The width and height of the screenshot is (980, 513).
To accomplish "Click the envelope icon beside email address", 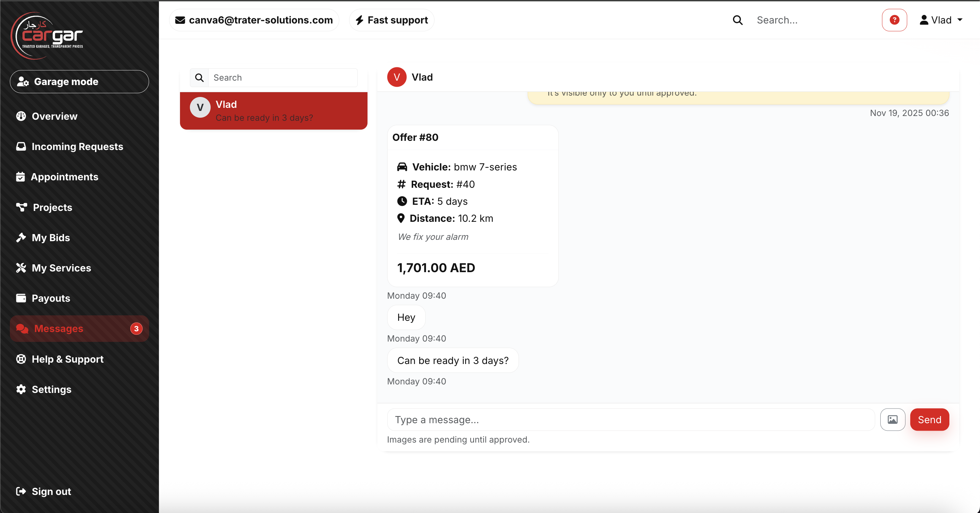I will click(180, 20).
